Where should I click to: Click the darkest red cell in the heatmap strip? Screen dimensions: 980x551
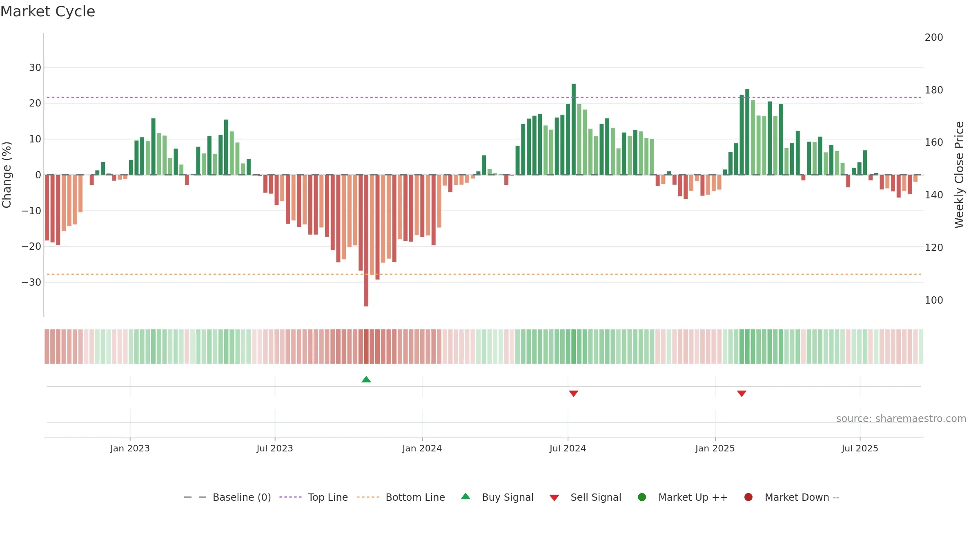tap(366, 347)
